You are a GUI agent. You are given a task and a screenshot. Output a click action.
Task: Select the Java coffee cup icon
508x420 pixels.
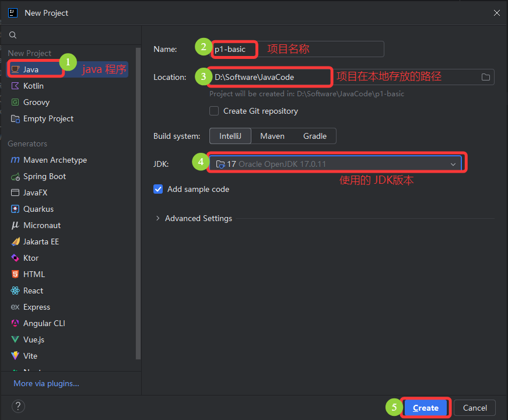click(x=15, y=69)
